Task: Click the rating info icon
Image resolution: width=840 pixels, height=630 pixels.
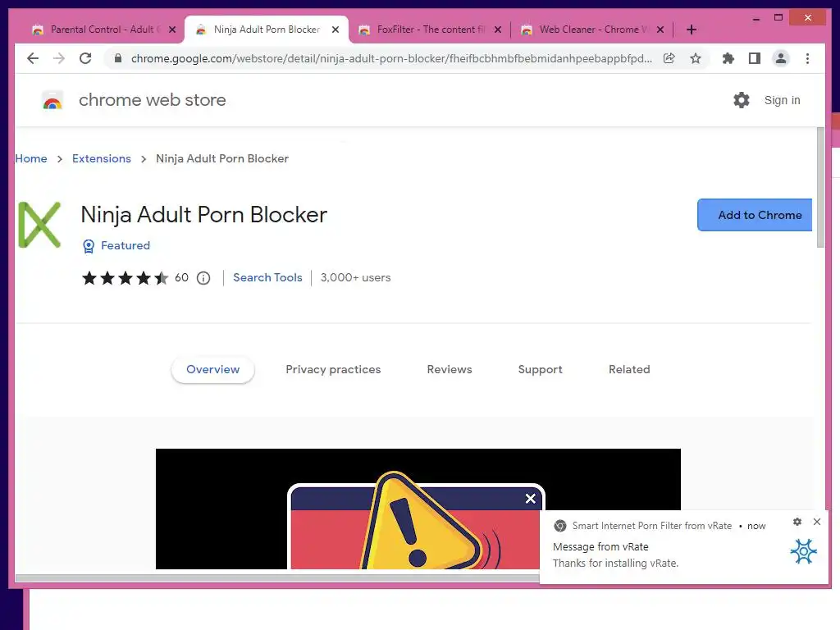Action: pos(203,278)
